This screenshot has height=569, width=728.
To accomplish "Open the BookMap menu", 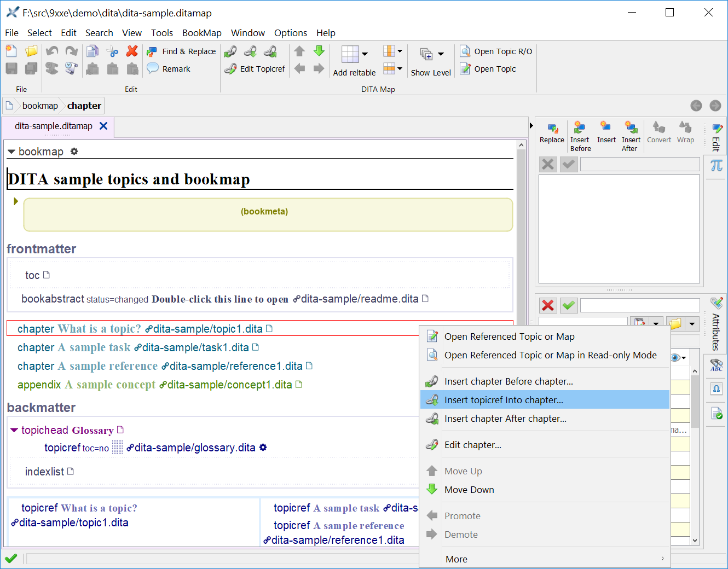I will 201,33.
